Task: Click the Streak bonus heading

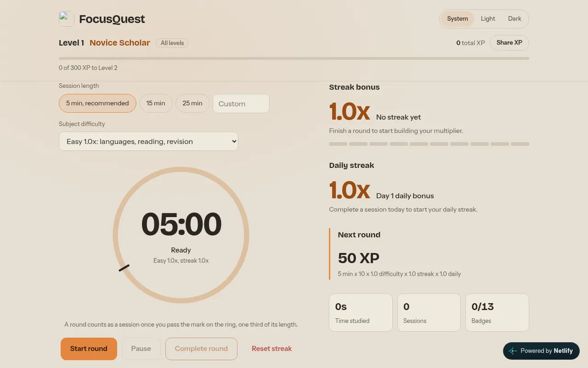Action: [354, 87]
